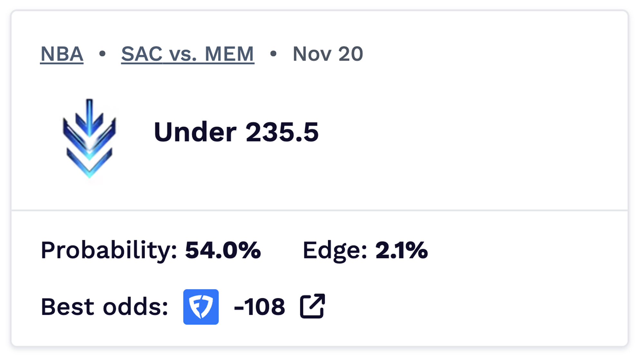Click the FanDuel sportsbook logo
Viewport: 644px width, 358px height.
point(201,307)
